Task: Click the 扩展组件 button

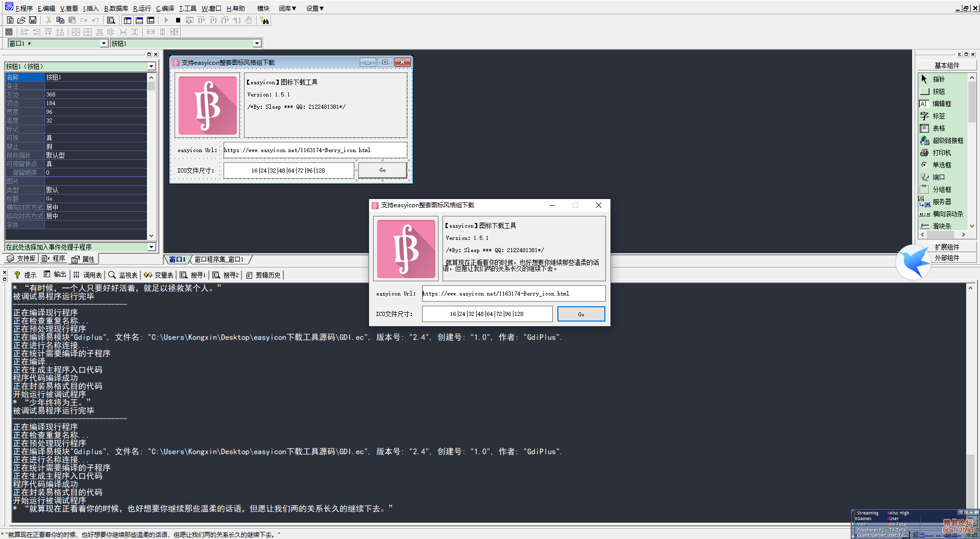Action: point(946,247)
